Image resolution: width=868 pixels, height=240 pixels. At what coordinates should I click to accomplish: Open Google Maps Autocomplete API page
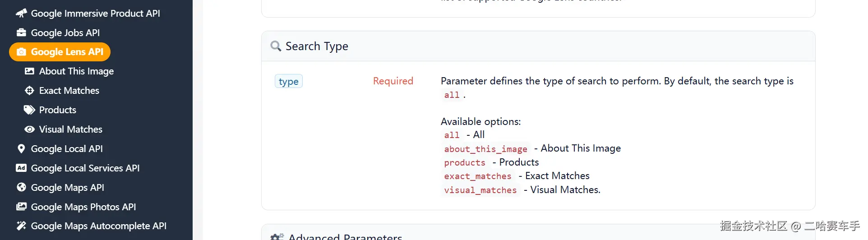click(x=98, y=226)
